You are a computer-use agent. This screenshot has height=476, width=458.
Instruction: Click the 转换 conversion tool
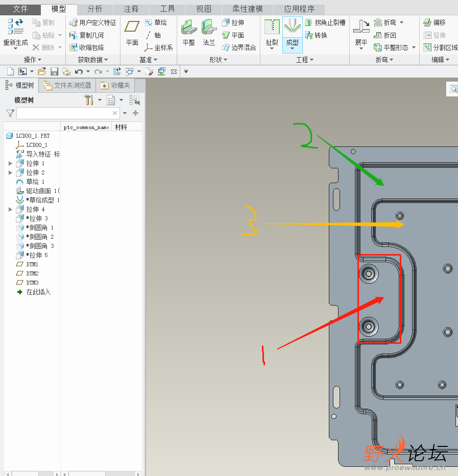[x=316, y=35]
